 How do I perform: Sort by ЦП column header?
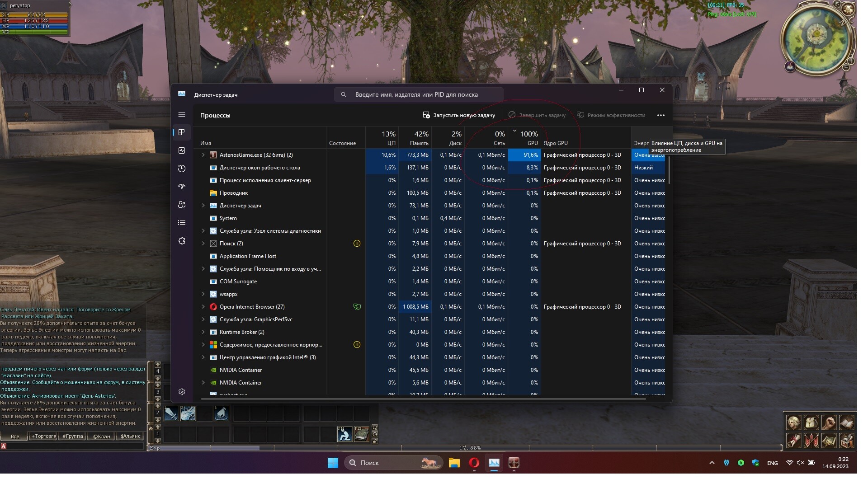[x=382, y=138]
